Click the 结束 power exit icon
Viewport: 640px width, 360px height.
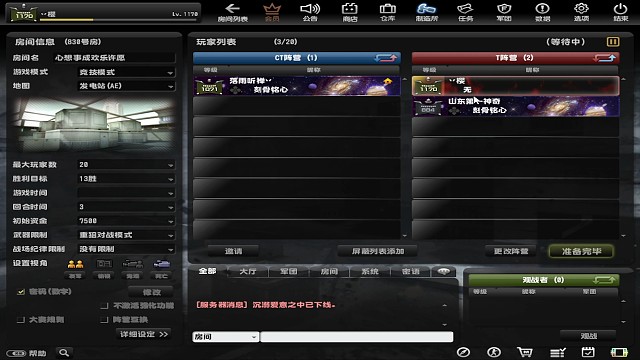click(x=620, y=12)
